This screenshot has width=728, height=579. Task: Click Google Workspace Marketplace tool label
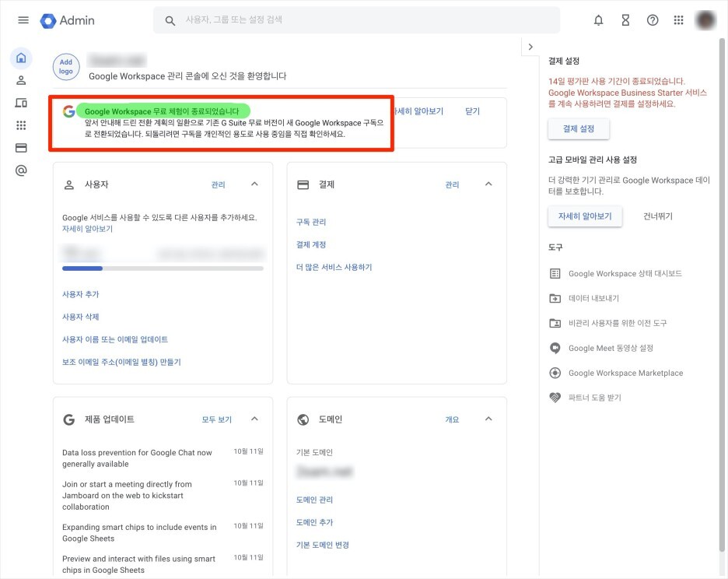[625, 373]
